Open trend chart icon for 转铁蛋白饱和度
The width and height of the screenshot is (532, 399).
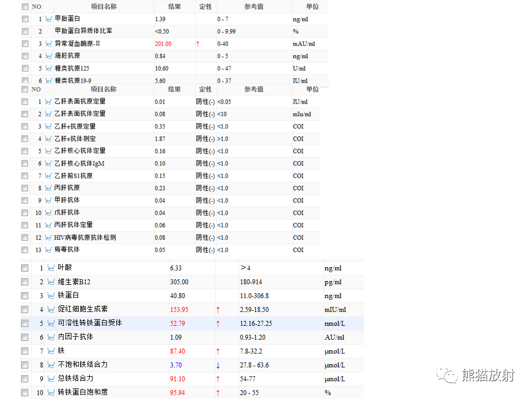point(51,392)
